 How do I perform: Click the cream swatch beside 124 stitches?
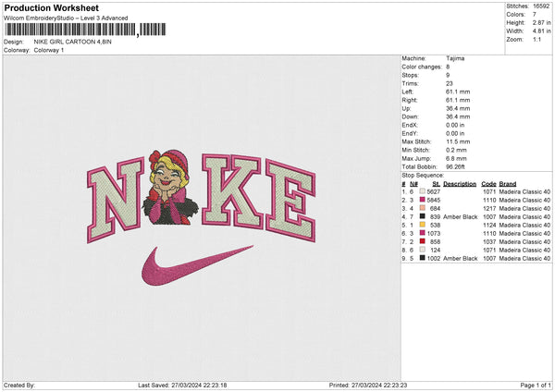pyautogui.click(x=423, y=250)
